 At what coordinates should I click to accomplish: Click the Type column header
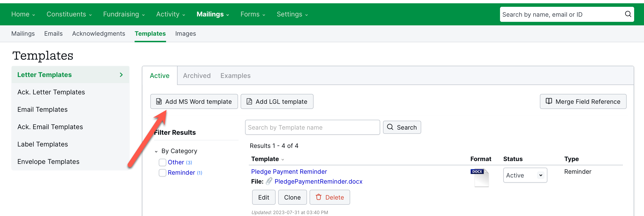click(x=572, y=159)
